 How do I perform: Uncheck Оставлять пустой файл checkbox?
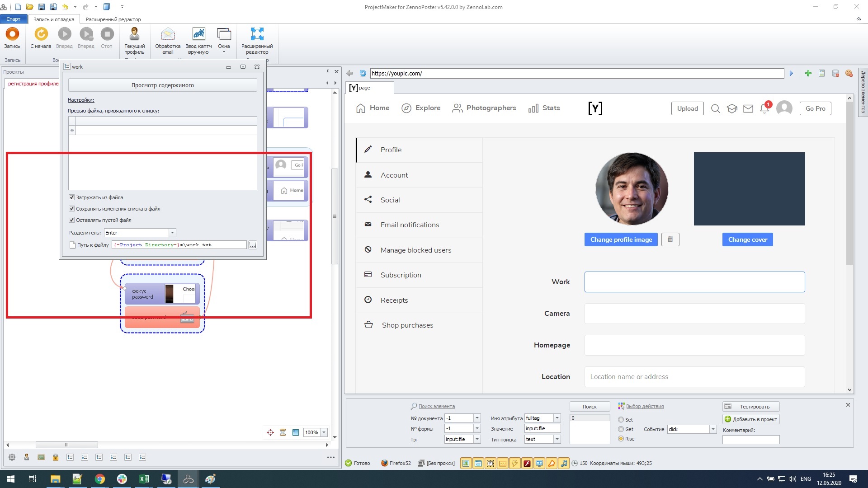71,220
